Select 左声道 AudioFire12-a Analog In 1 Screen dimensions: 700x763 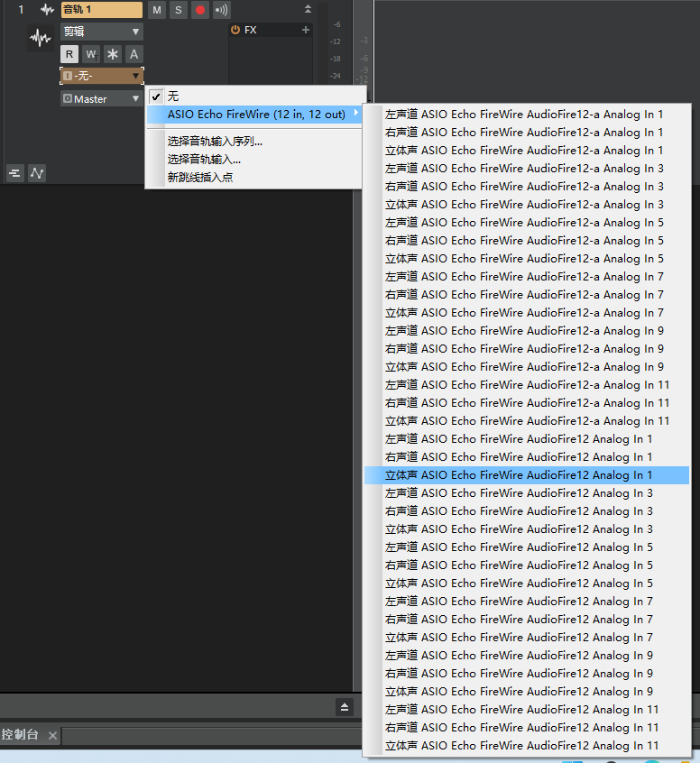[527, 115]
